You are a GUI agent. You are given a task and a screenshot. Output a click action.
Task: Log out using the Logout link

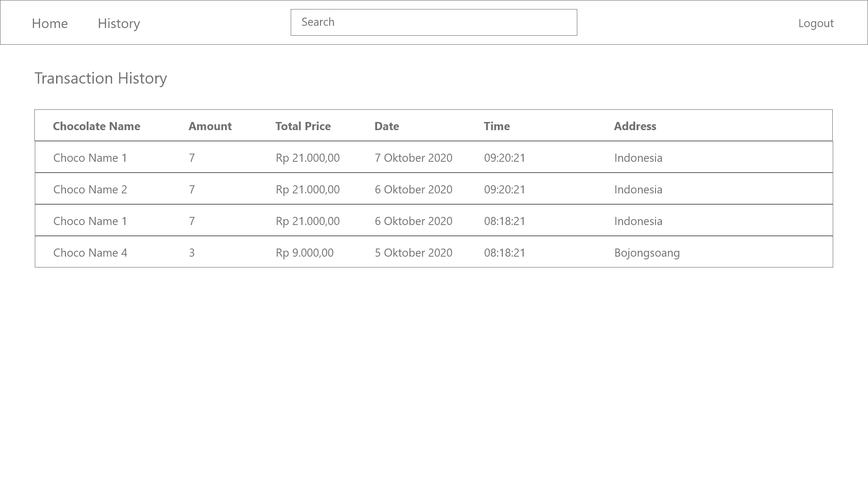click(x=816, y=23)
